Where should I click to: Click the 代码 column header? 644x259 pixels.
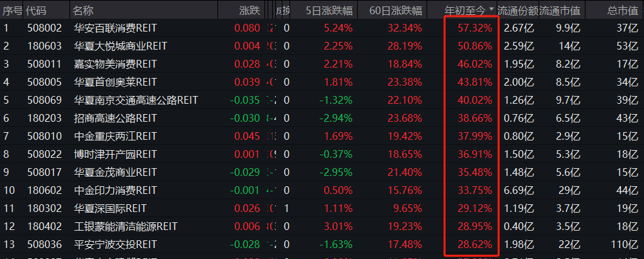click(x=37, y=10)
